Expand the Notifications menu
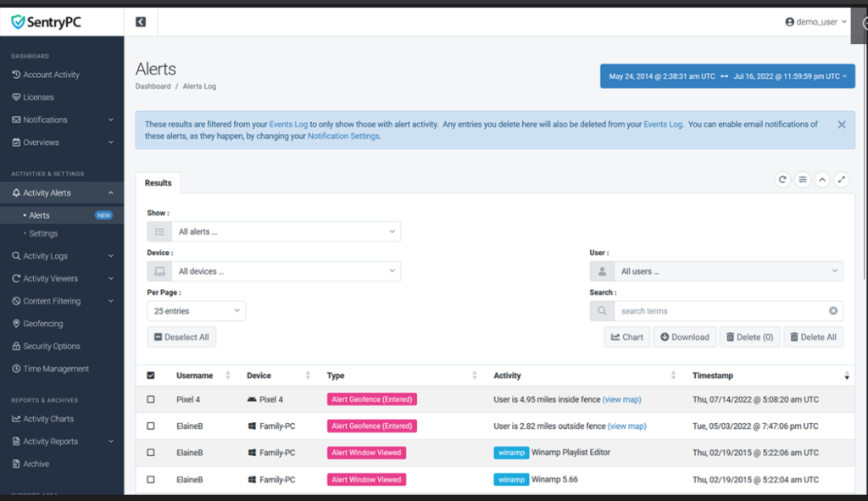This screenshot has height=501, width=868. (x=61, y=120)
